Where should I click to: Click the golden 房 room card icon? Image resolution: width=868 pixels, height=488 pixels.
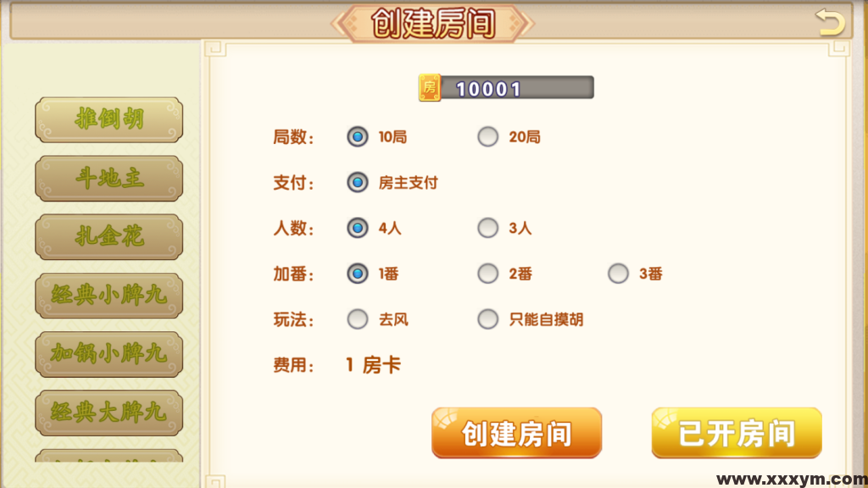tap(429, 86)
